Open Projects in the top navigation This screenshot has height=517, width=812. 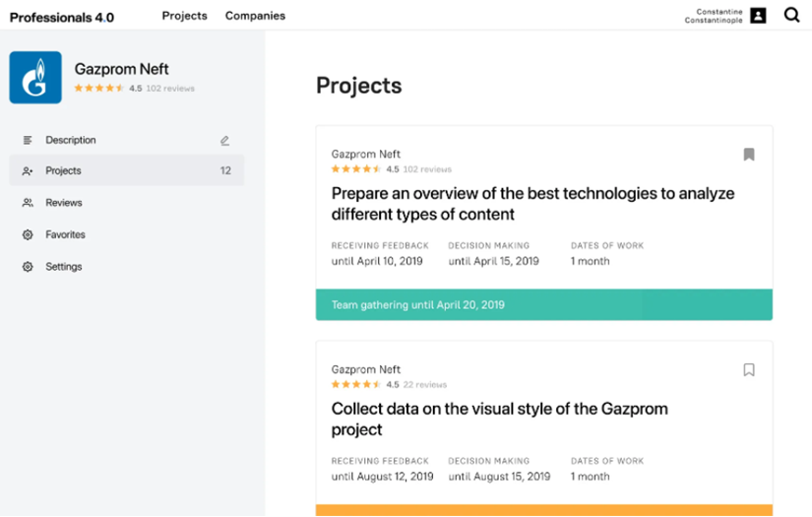(184, 16)
